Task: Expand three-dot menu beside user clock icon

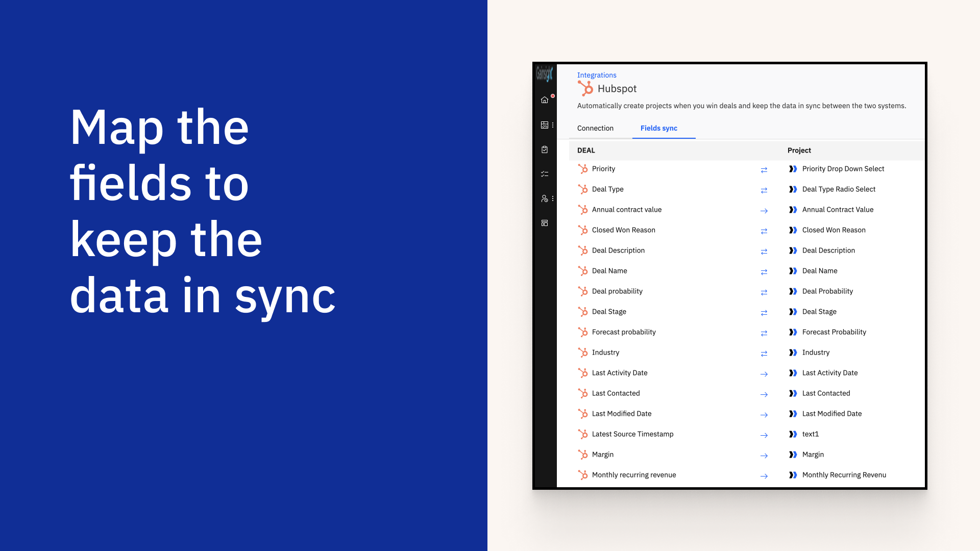Action: click(x=553, y=198)
